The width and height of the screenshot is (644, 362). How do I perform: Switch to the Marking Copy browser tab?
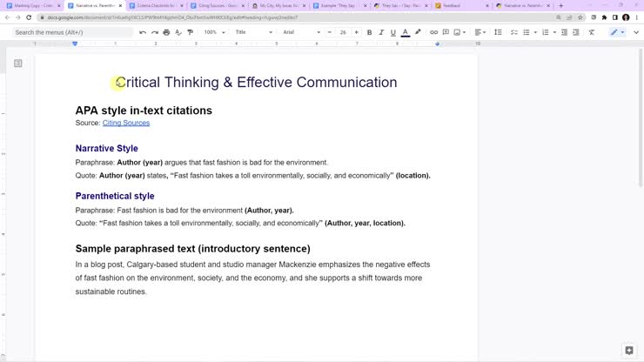click(x=35, y=5)
